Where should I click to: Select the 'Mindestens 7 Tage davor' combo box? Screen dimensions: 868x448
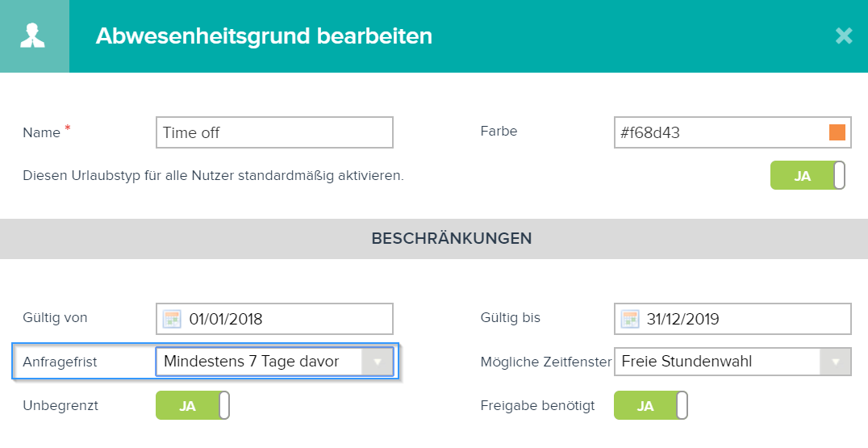(x=274, y=362)
